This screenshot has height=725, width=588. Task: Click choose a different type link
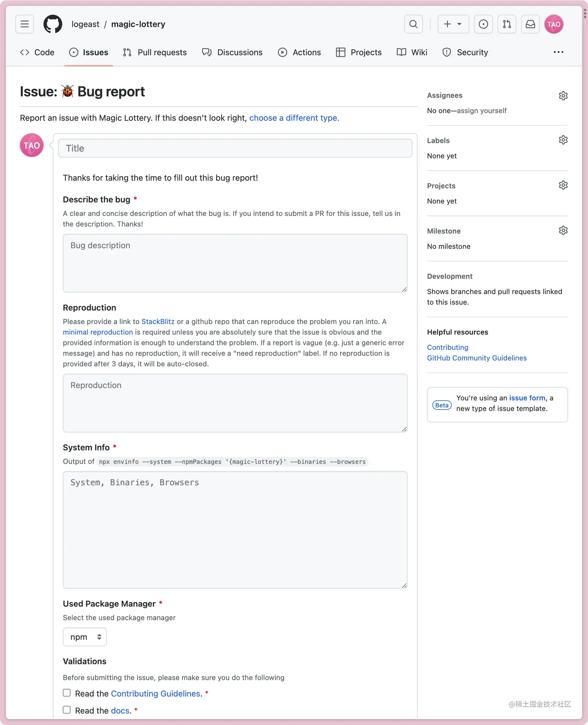point(294,118)
